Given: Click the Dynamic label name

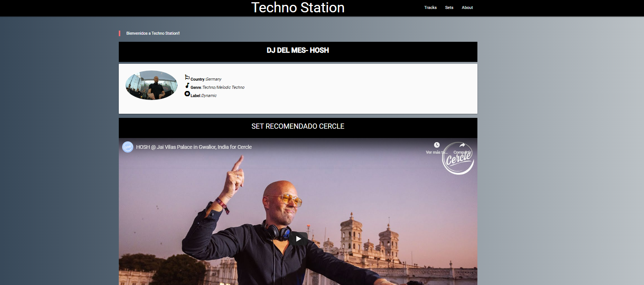Looking at the screenshot, I should [x=209, y=95].
